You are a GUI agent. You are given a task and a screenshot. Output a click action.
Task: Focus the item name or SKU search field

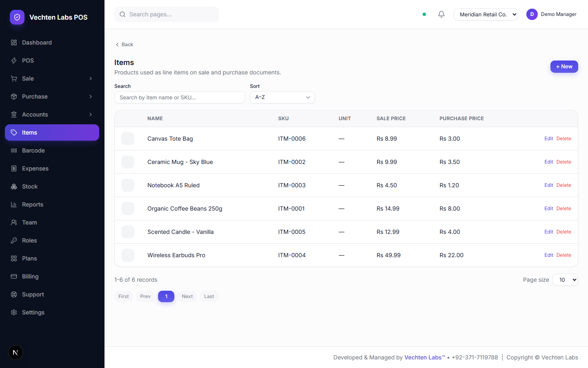180,97
